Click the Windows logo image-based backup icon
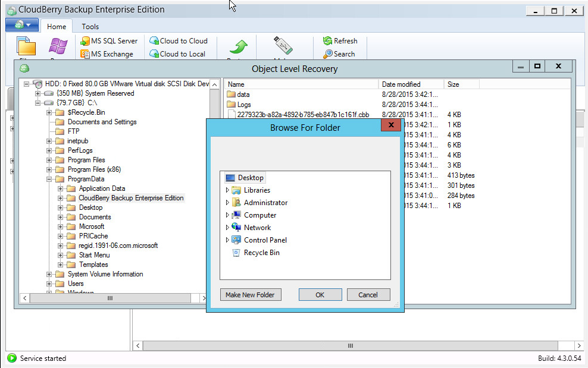Viewport: 588px width, 368px height. coord(58,46)
